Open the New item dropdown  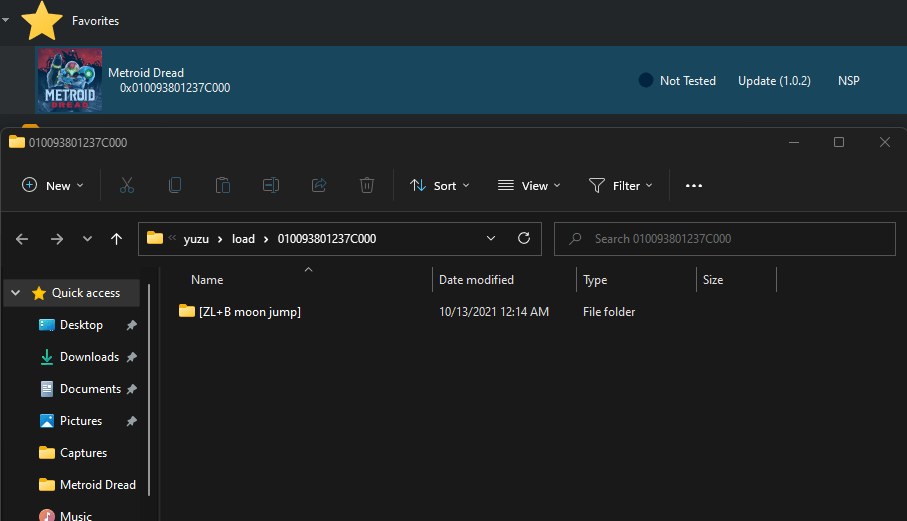pos(53,186)
